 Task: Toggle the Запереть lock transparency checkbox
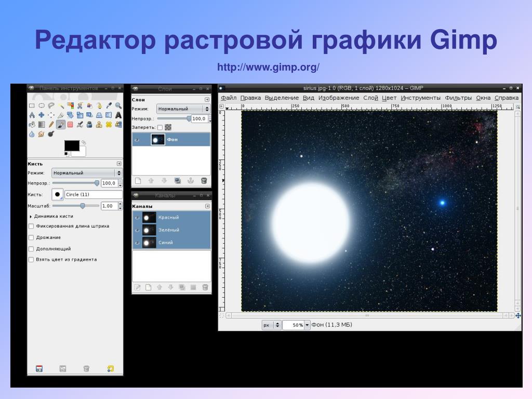pyautogui.click(x=160, y=127)
